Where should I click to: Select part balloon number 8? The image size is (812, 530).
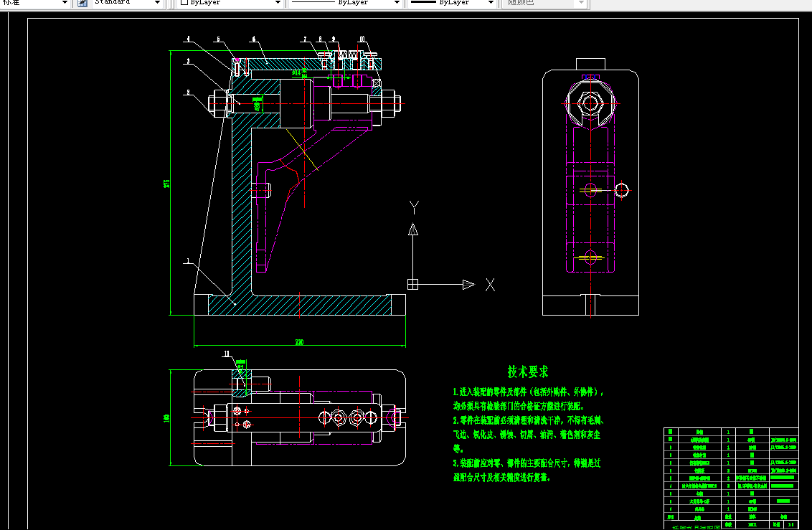pyautogui.click(x=320, y=39)
